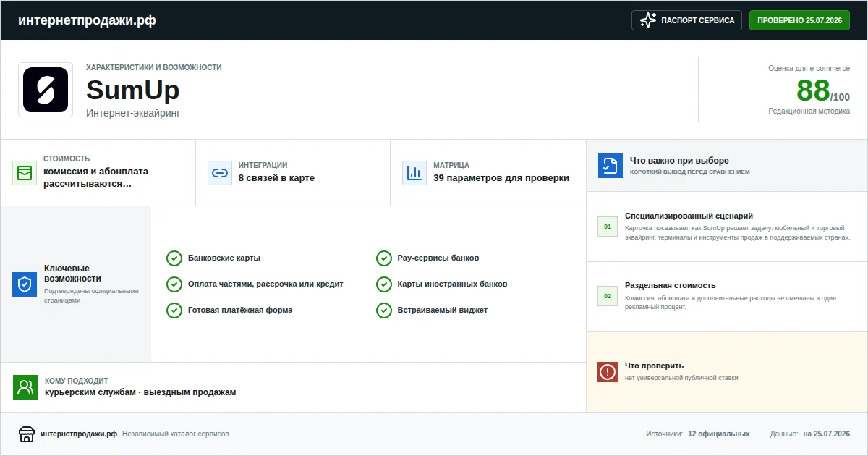Click Оплата частями, рассрочка или кредит text
Image resolution: width=868 pixels, height=456 pixels.
click(x=265, y=284)
